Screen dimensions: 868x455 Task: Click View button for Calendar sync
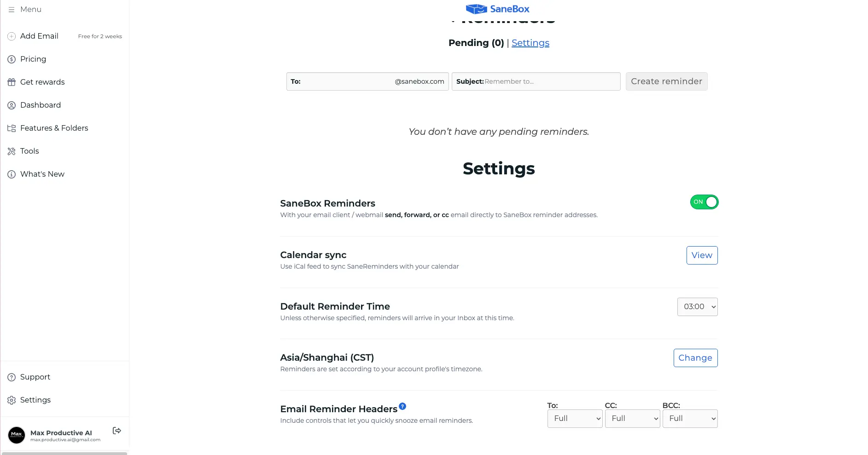pyautogui.click(x=702, y=255)
